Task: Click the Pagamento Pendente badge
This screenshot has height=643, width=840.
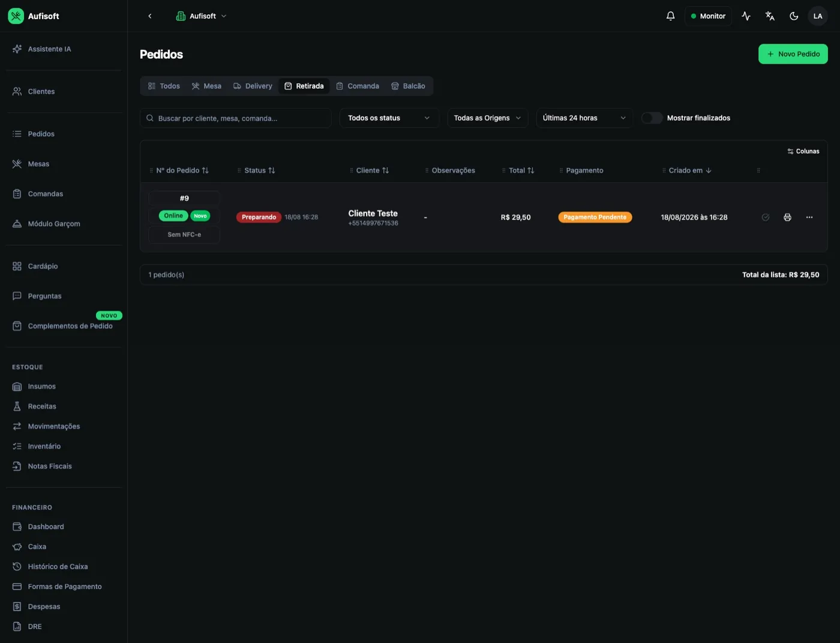Action: point(595,217)
